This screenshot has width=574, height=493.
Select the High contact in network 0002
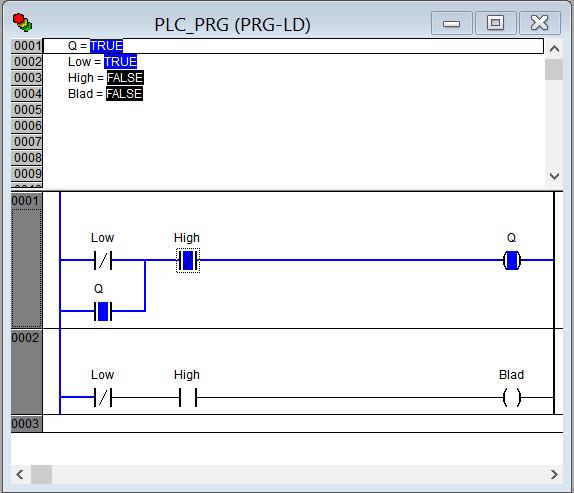188,397
